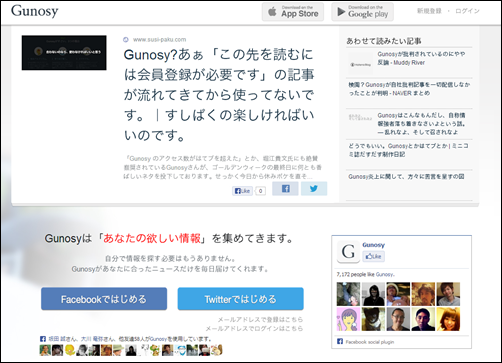Click メールアドレスでログインはこちら link
Viewport: 502px width, 363px height.
click(x=254, y=328)
